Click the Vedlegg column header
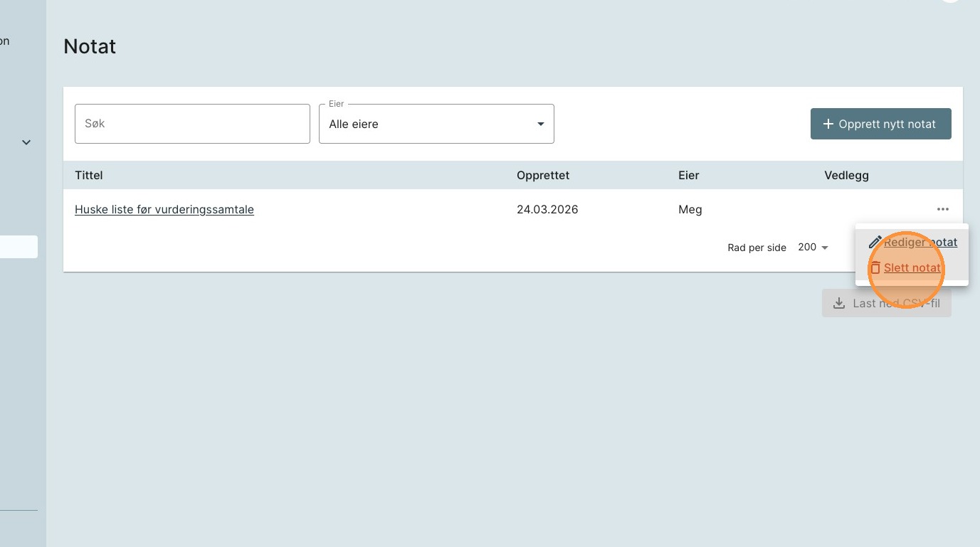The width and height of the screenshot is (980, 547). [846, 175]
